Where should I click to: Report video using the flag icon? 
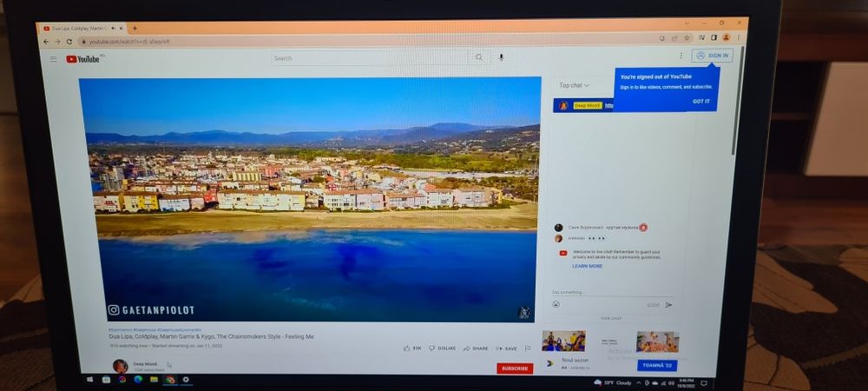pyautogui.click(x=528, y=348)
